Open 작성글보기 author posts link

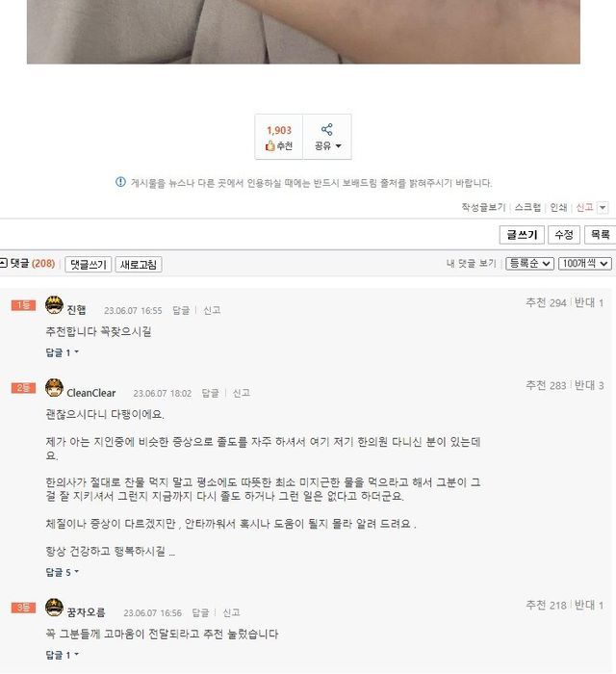pyautogui.click(x=483, y=207)
